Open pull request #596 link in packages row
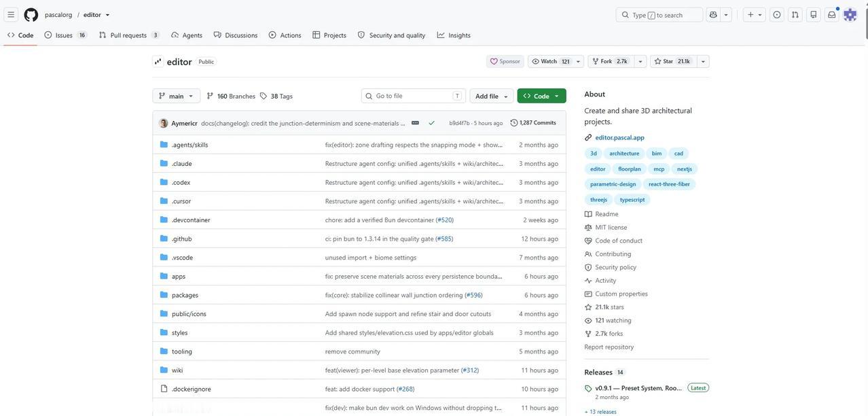 [473, 295]
